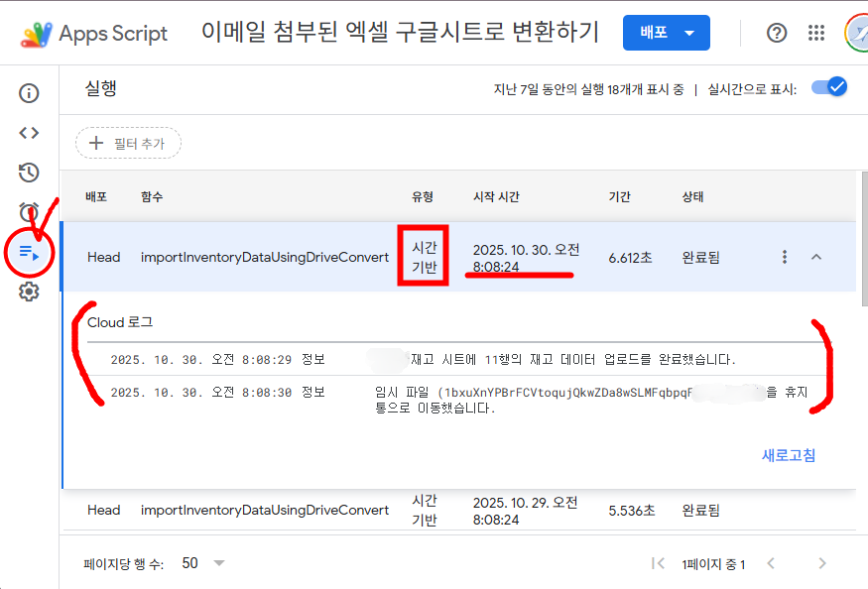The image size is (868, 589).
Task: Collapse the expanded execution row chevron
Action: coord(816,257)
